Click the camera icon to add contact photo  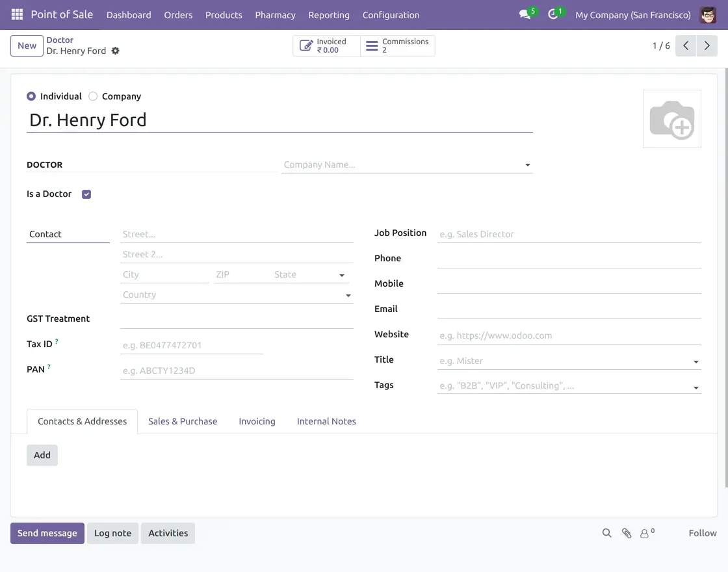[x=672, y=118]
